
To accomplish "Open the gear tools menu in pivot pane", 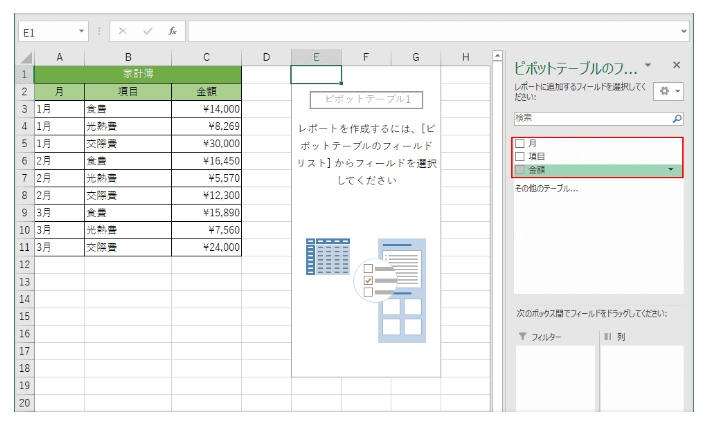I will pos(666,91).
